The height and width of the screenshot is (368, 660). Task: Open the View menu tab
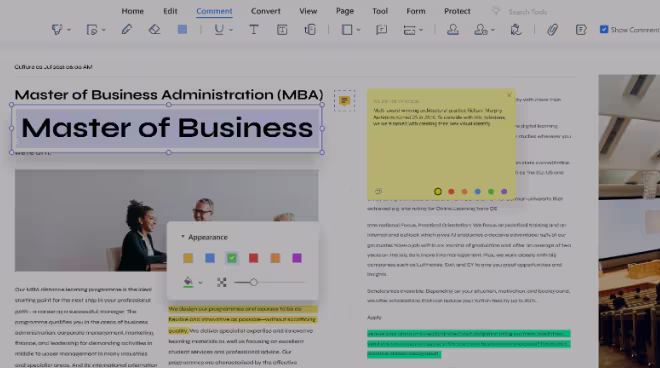tap(308, 11)
